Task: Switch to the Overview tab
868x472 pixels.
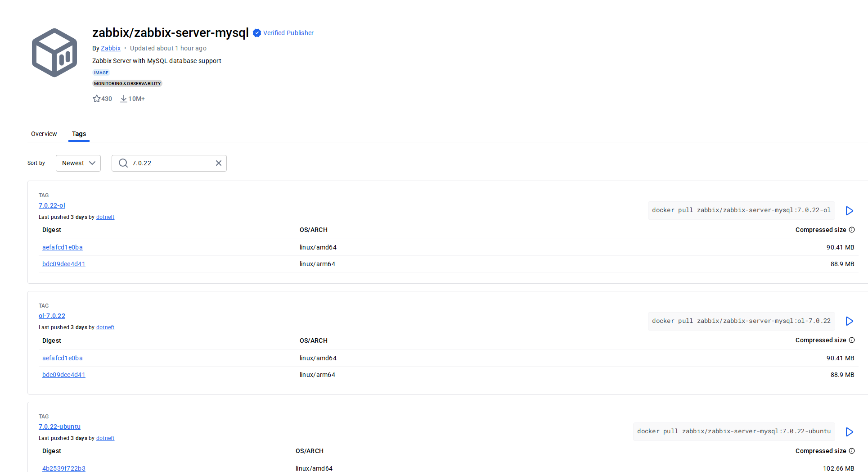Action: click(44, 134)
